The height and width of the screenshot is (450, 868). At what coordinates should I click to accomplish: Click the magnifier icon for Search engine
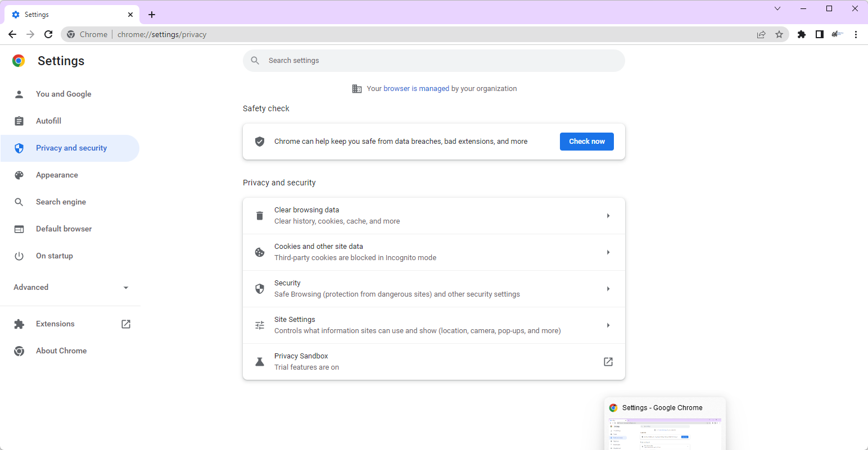coord(19,202)
